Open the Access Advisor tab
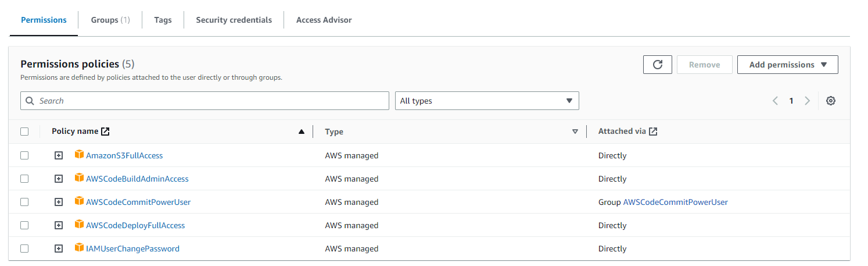Screen dimensions: 868x266 click(324, 20)
